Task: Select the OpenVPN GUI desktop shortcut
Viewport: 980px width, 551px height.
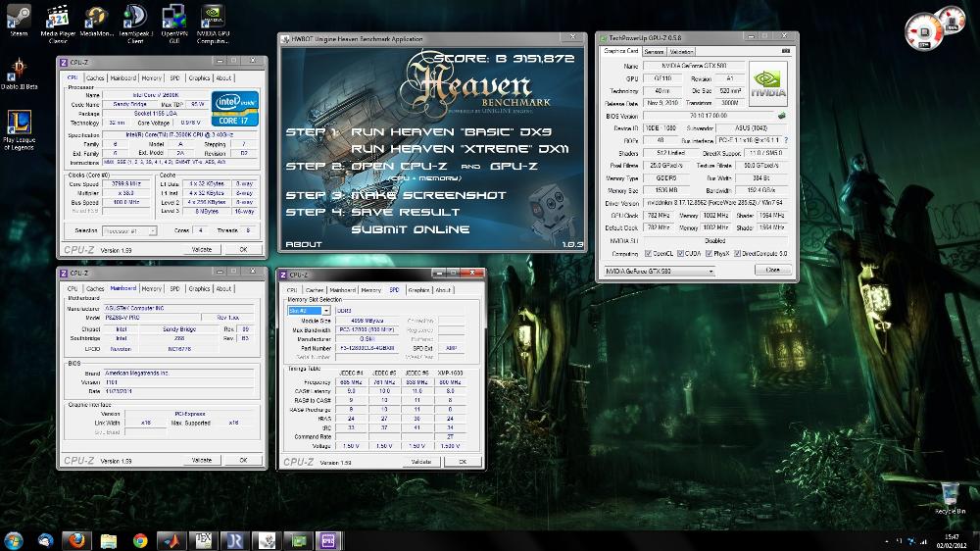Action: click(x=173, y=25)
